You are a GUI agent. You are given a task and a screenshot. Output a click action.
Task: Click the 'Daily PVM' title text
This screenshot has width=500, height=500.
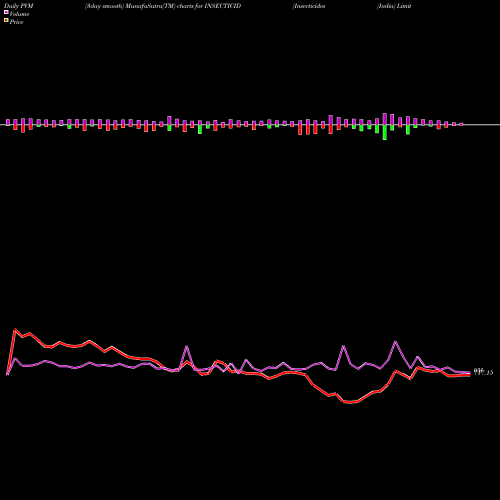(19, 6)
